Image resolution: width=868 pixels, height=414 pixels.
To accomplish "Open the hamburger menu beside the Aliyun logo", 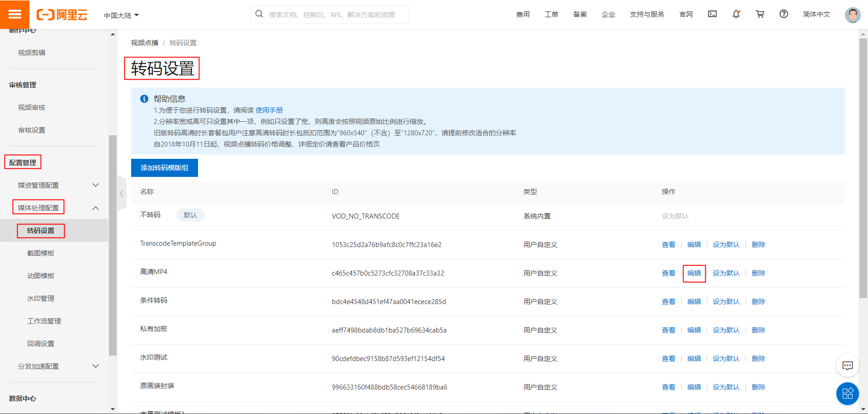I will 15,14.
